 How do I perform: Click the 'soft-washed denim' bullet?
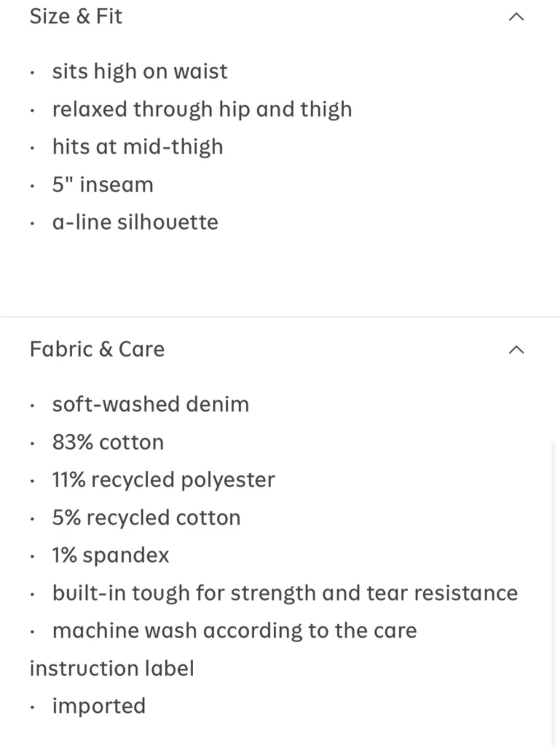tap(151, 404)
